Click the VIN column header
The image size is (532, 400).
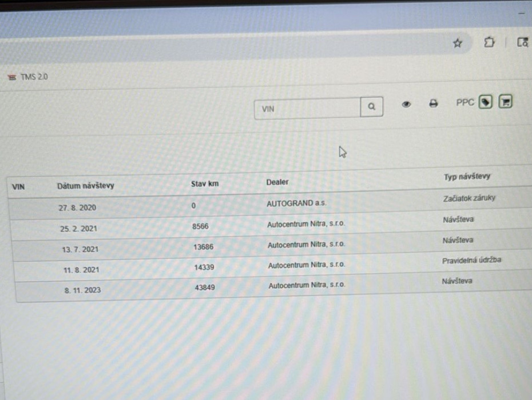coord(18,187)
